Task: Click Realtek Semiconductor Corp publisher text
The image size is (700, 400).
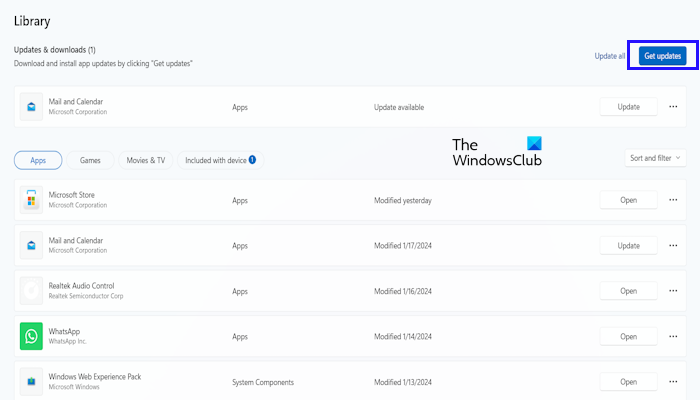Action: [86, 296]
